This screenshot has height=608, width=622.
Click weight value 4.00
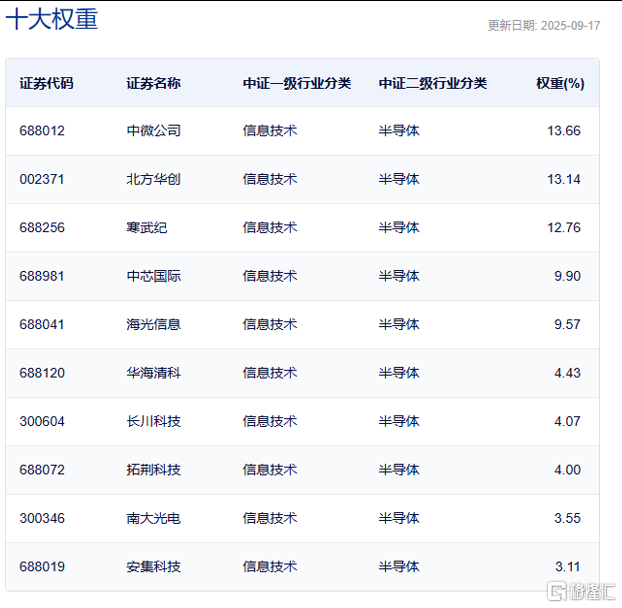[567, 470]
